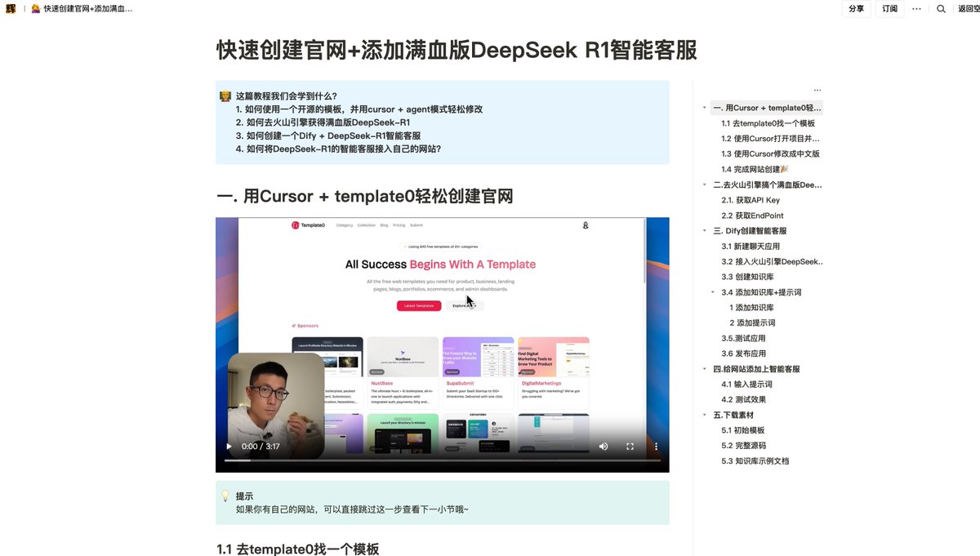Viewport: 980px width, 556px height.
Task: Click the 辉 workspace logo icon
Action: (11, 8)
